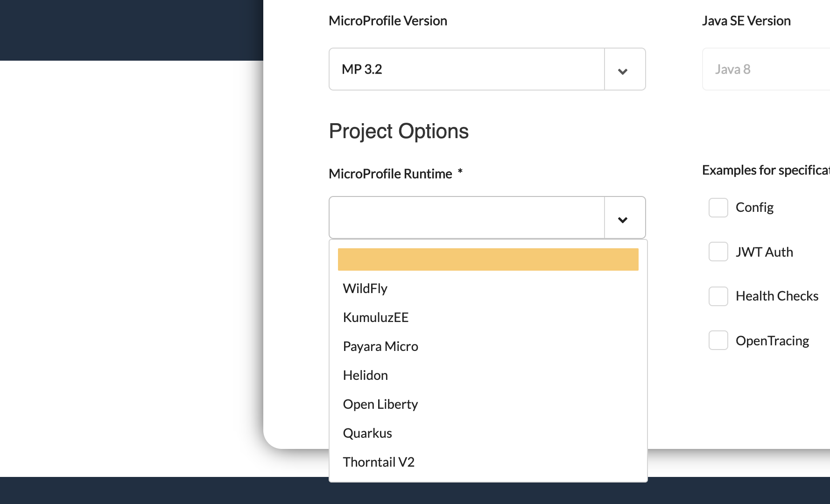Click the Java SE Version label

pyautogui.click(x=746, y=21)
